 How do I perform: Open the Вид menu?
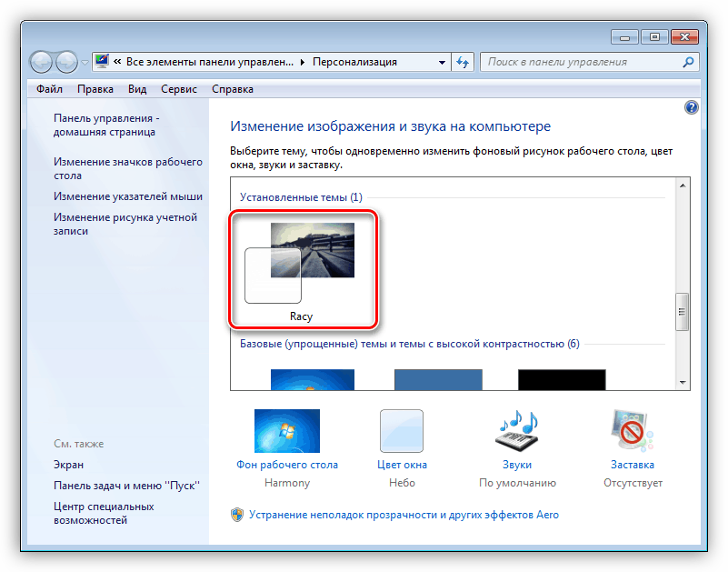coord(137,89)
